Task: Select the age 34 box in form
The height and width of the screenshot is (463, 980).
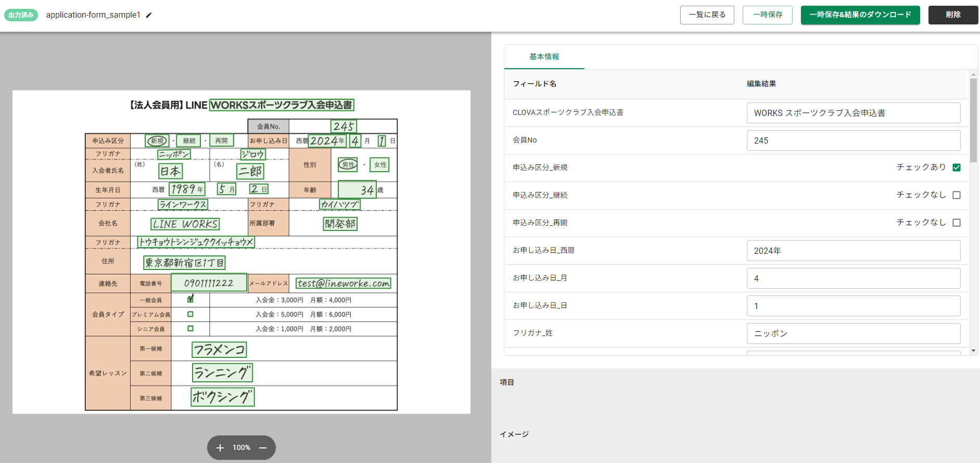Action: (x=357, y=190)
